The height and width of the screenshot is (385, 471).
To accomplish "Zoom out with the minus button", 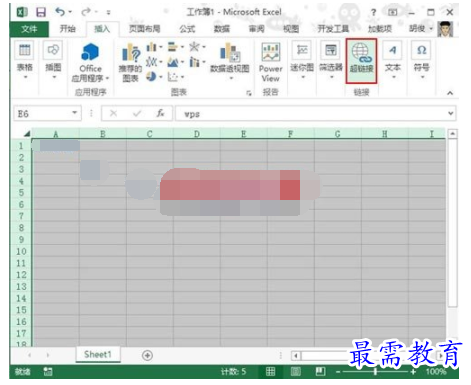I will (338, 372).
